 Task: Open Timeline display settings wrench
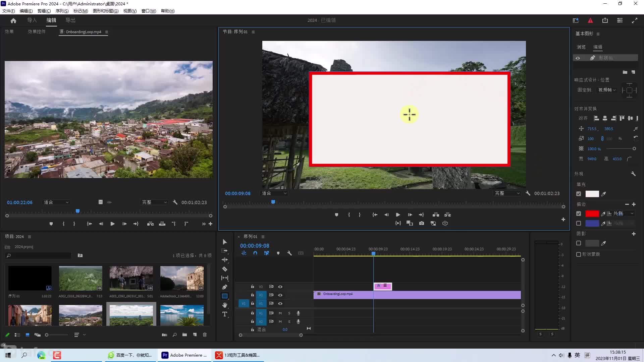pyautogui.click(x=289, y=253)
